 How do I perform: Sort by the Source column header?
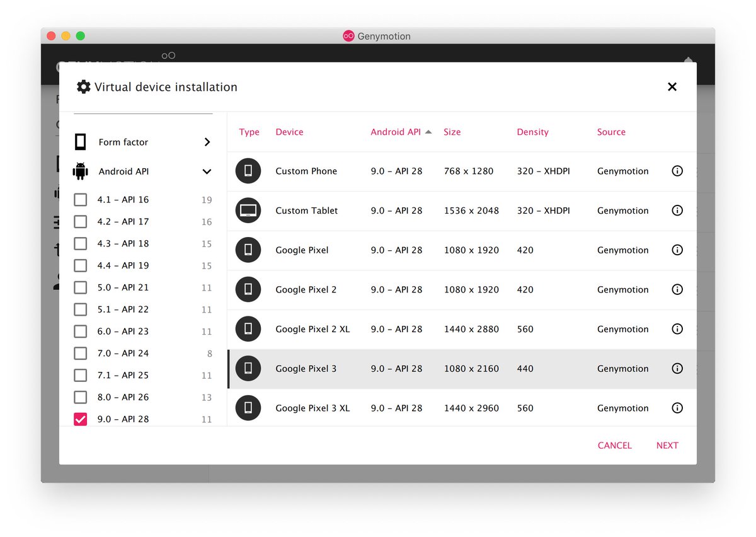point(611,132)
